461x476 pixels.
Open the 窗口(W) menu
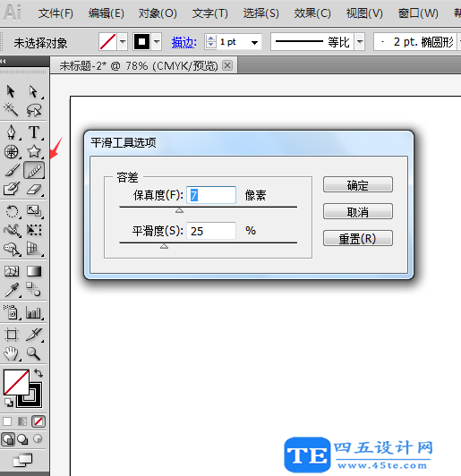418,13
